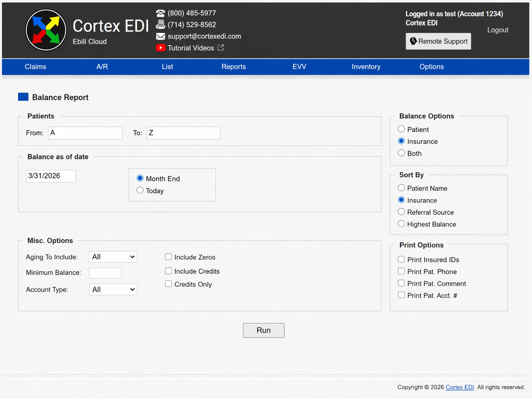Run the balance report

coord(264,330)
